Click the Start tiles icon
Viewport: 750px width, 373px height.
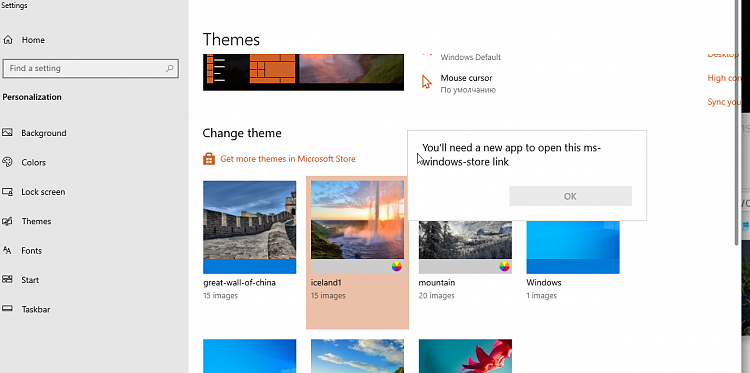(7, 279)
